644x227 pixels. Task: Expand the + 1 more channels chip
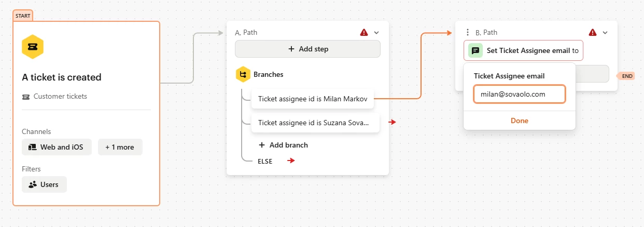pos(120,147)
